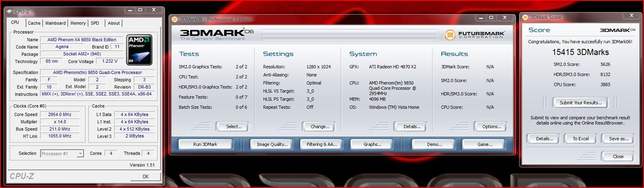Screen dimensions: 644x188
Task: Close the 3DMark Score window with X
Action: [x=631, y=16]
